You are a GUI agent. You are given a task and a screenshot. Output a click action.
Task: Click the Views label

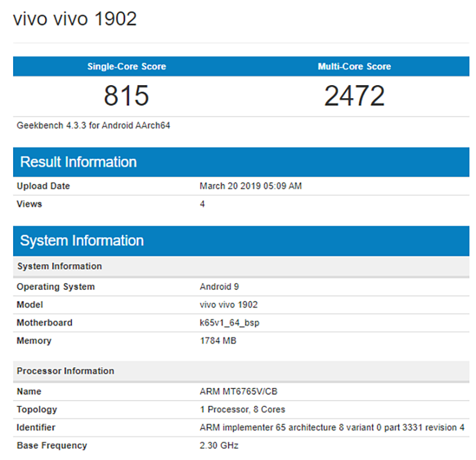click(29, 204)
